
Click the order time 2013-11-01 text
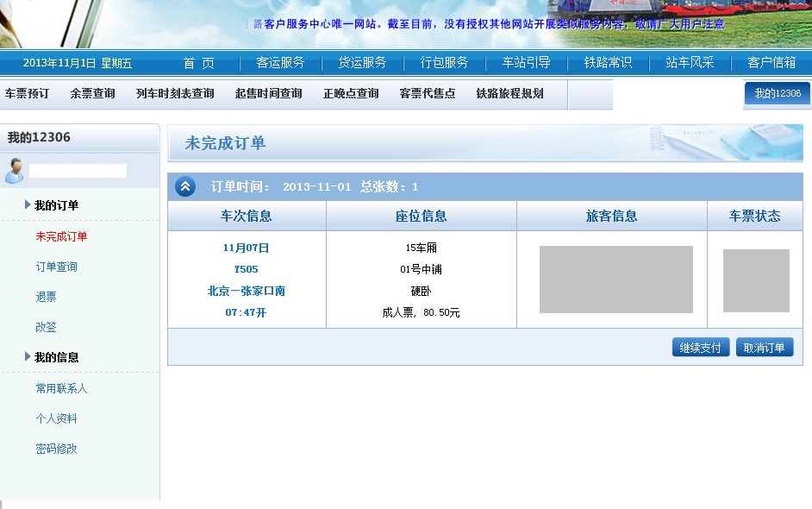(x=317, y=187)
